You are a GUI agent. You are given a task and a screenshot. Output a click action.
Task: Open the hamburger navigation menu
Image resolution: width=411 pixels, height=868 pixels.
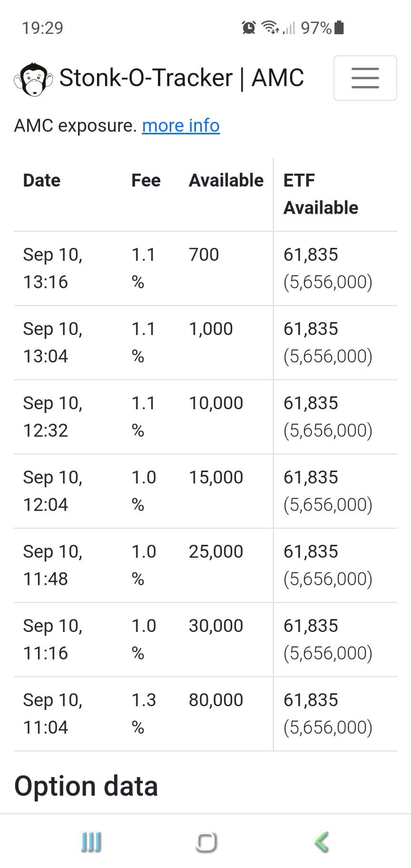365,78
